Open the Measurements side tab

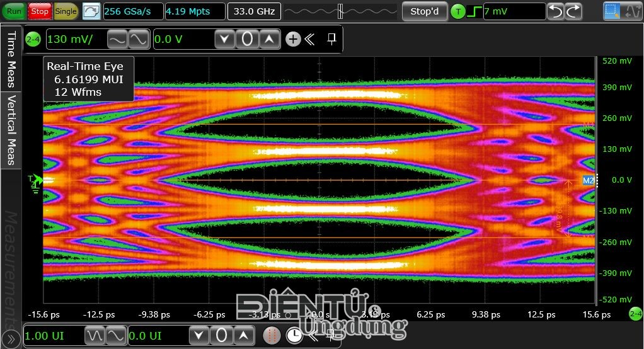click(11, 270)
